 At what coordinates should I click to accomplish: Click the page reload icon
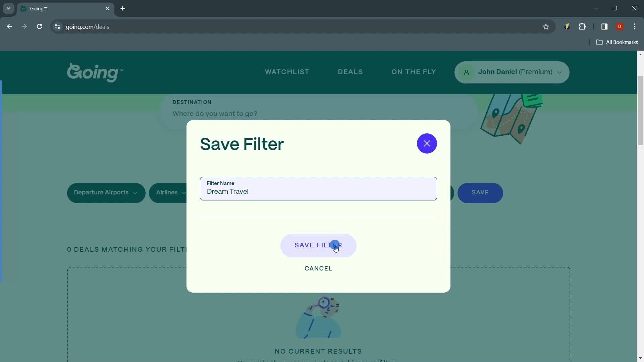(x=39, y=26)
